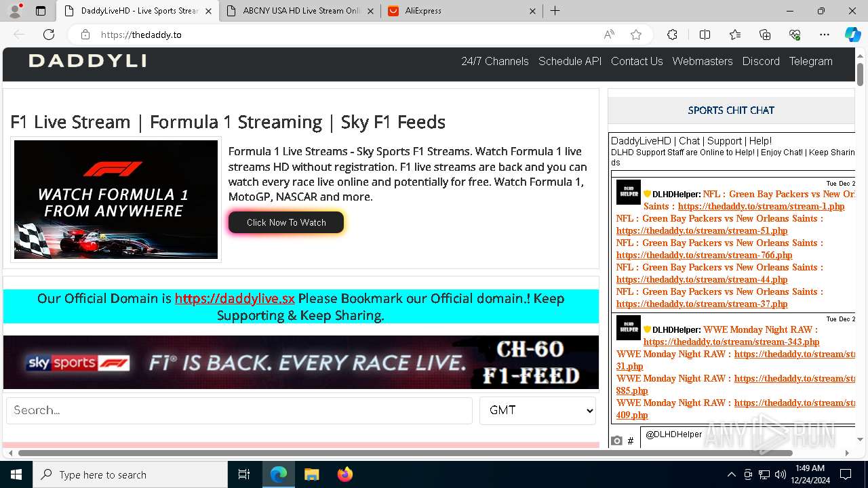Open the Collections icon
The image size is (868, 488).
765,35
